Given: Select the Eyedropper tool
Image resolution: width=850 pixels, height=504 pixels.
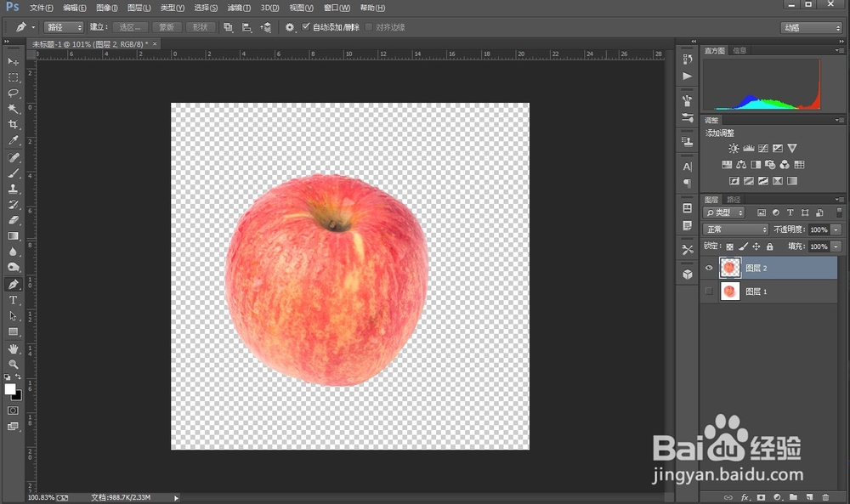Looking at the screenshot, I should click(13, 140).
